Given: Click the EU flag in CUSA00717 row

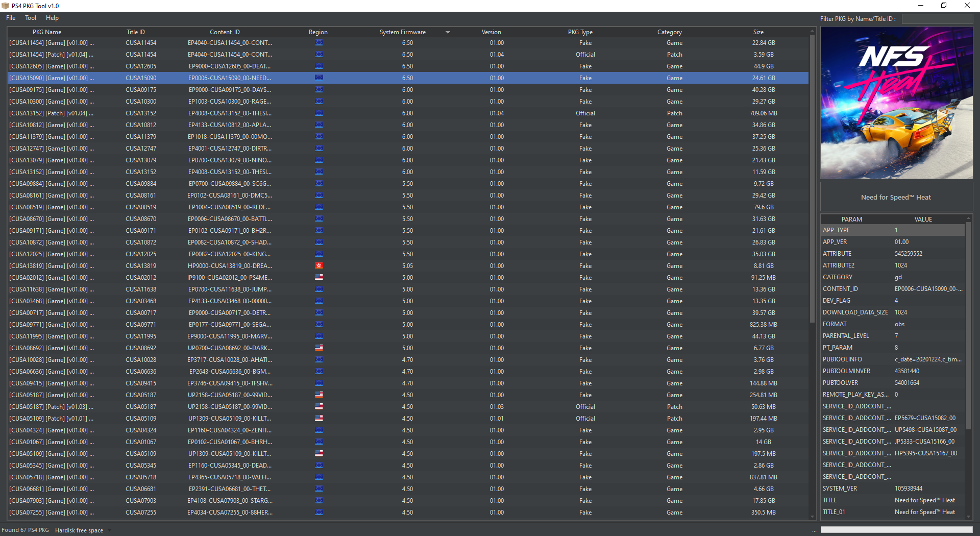Looking at the screenshot, I should click(319, 313).
